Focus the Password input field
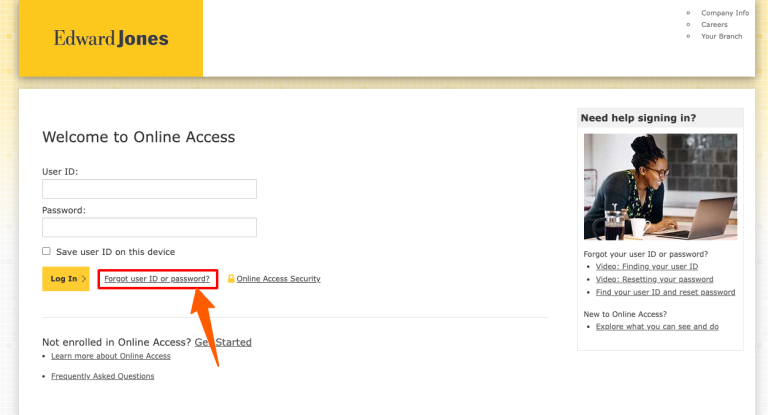 pyautogui.click(x=149, y=227)
